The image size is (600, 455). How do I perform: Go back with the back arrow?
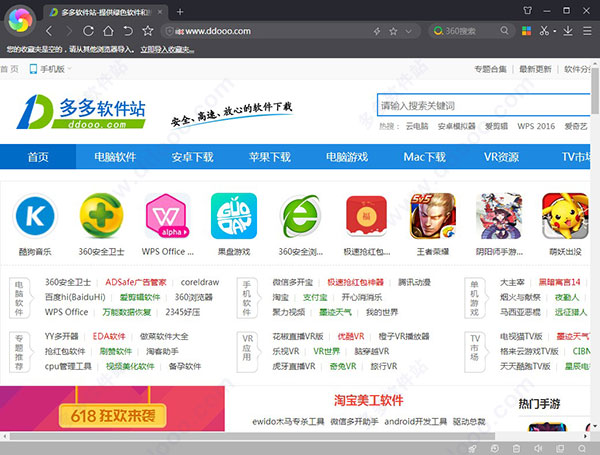click(x=49, y=31)
